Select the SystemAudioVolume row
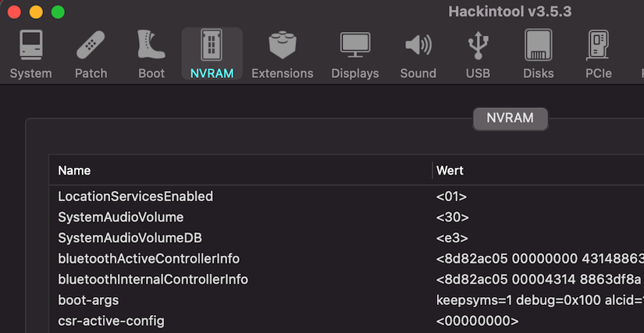Image resolution: width=644 pixels, height=333 pixels. click(121, 217)
